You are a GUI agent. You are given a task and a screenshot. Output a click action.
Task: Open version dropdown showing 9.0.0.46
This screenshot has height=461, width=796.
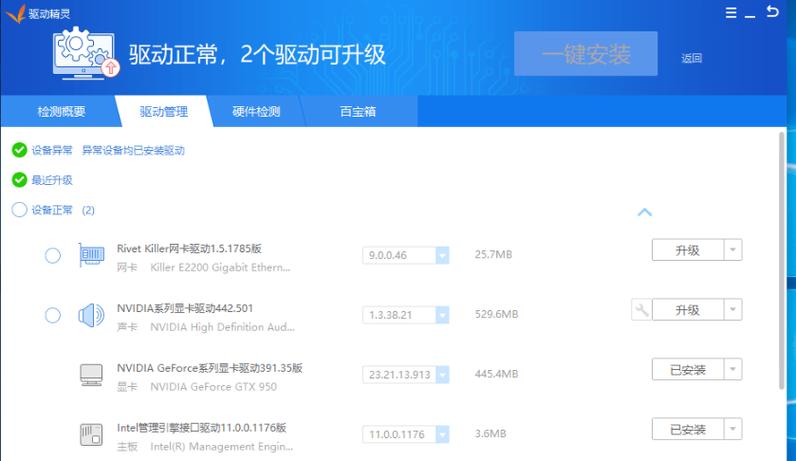click(x=442, y=255)
